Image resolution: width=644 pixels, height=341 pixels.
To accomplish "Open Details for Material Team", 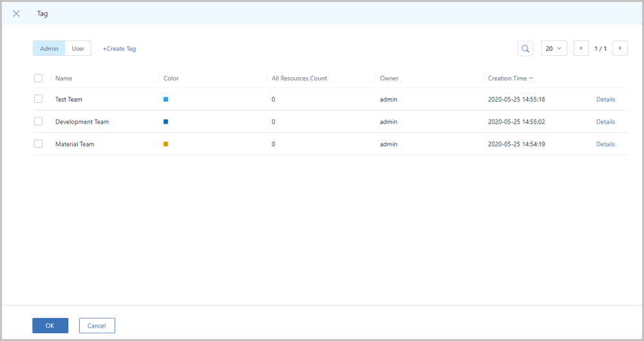I will [605, 144].
